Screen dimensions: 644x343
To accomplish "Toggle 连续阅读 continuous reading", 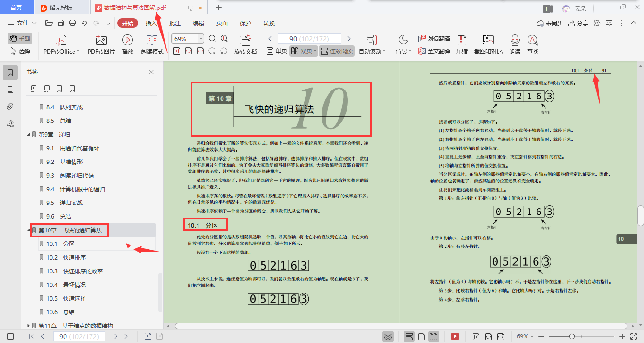I will tap(337, 51).
